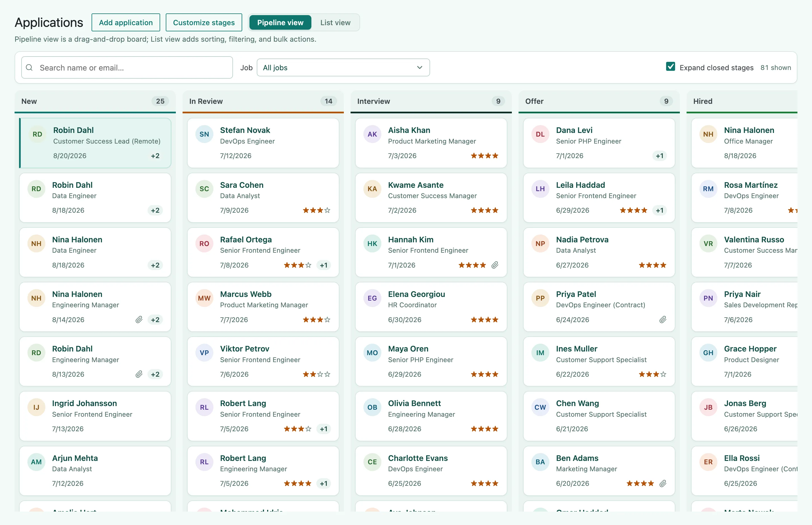Click Charlotte Evans date 6/25/2026
Image resolution: width=812 pixels, height=525 pixels.
tap(405, 483)
